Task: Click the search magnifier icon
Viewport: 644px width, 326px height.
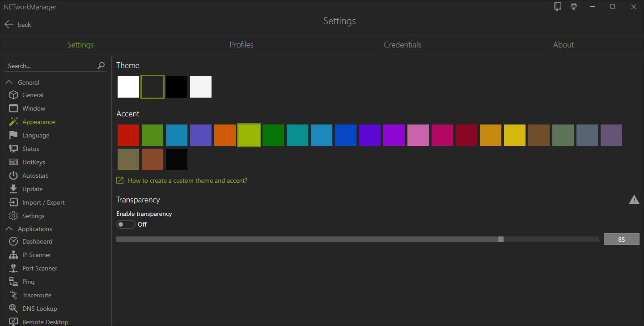Action: (x=101, y=66)
